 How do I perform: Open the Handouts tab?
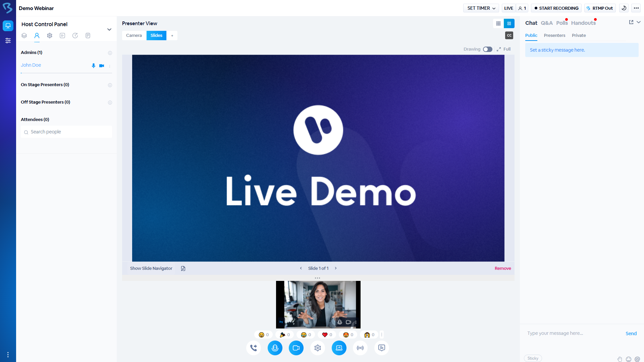(584, 23)
